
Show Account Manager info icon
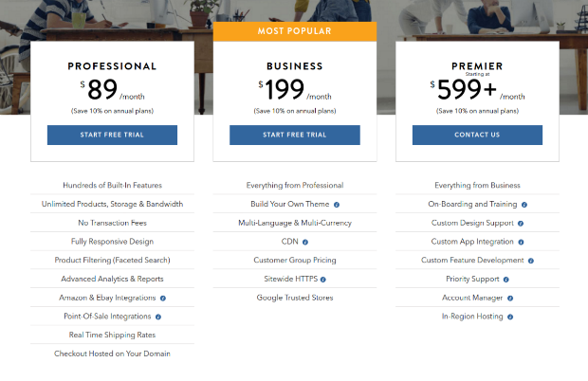[510, 299]
